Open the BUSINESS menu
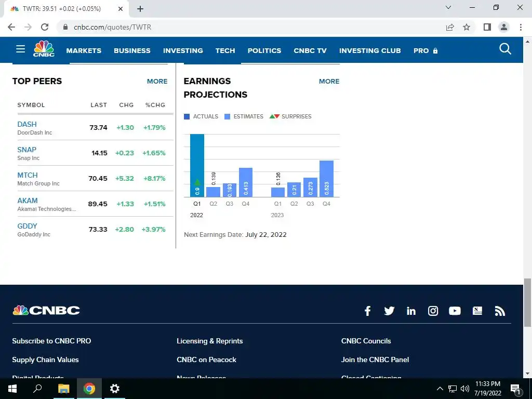The width and height of the screenshot is (532, 399). [x=132, y=50]
